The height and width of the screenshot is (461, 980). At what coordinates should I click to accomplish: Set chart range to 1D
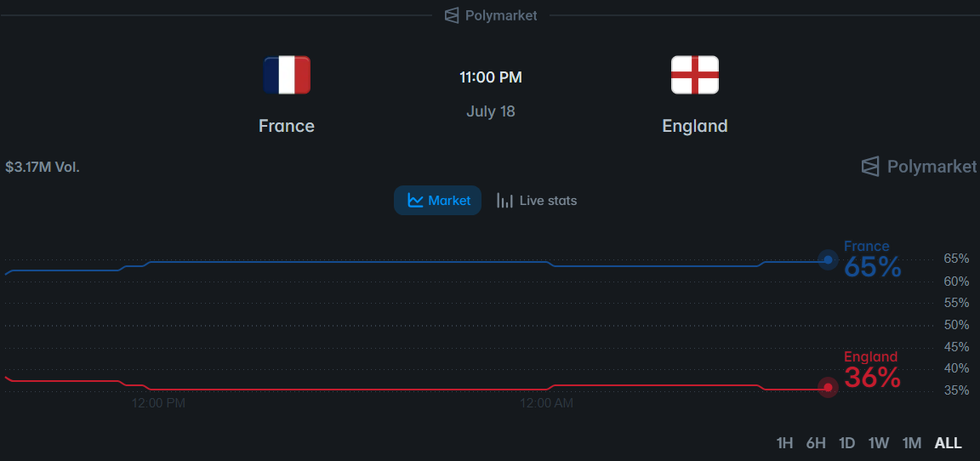(847, 443)
